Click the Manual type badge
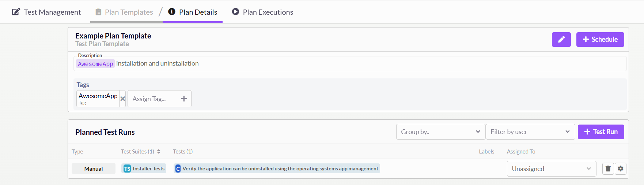The width and height of the screenshot is (644, 185). point(94,169)
